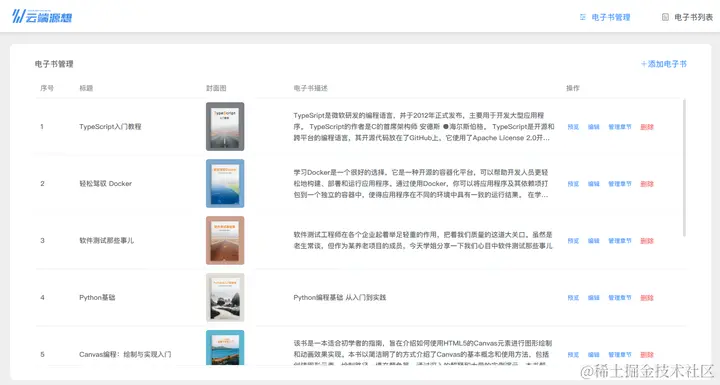Preview the TypeScript入门教程 e-book
Image resolution: width=720 pixels, height=385 pixels.
(x=573, y=127)
